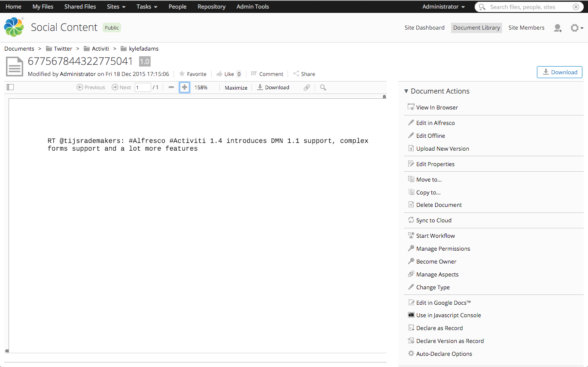Click the Documents breadcrumb link
This screenshot has height=367, width=588.
(19, 49)
